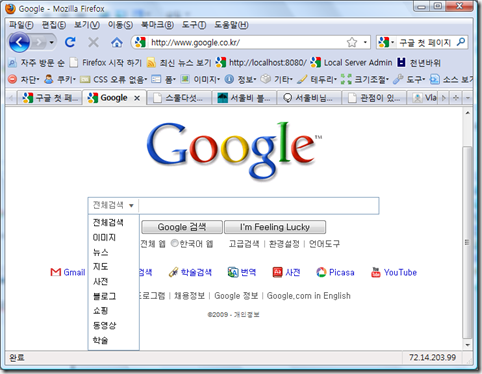Open the 최신 뉴스 보기 RSS bookmark

(179, 62)
